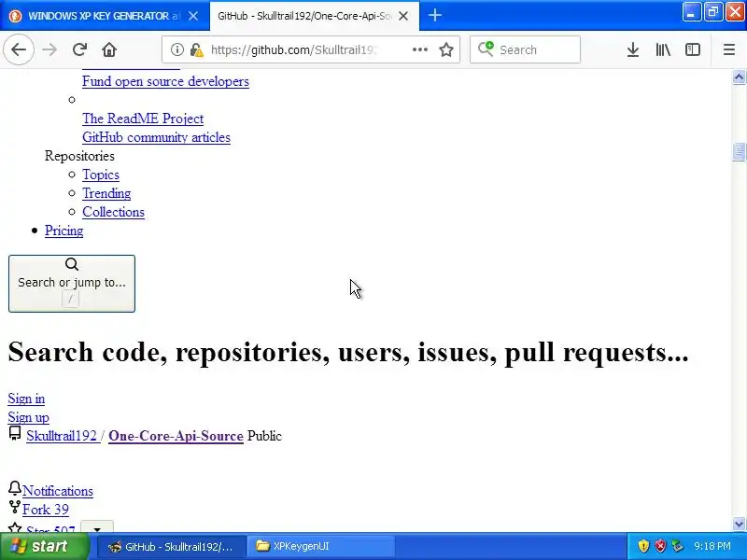Viewport: 747px width, 560px height.
Task: Open Skulltrail192 user profile link
Action: pyautogui.click(x=62, y=436)
